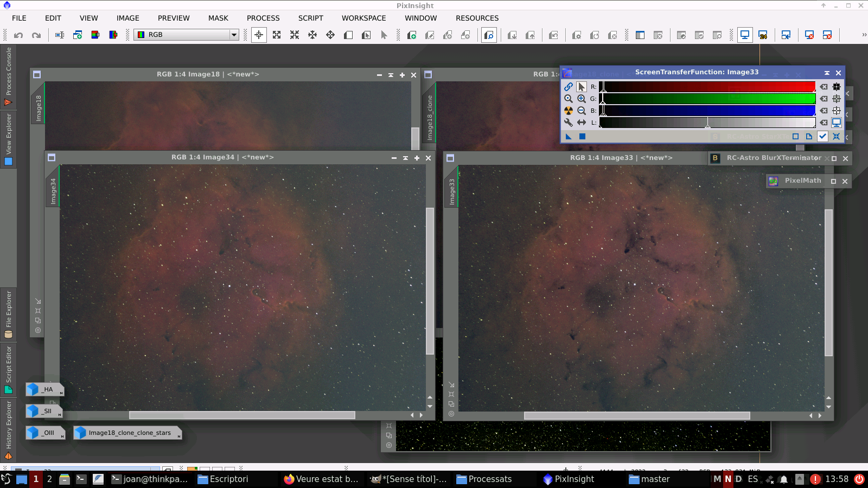Open the PixelMath process icon
Viewport: 868px width, 488px height.
[x=773, y=181]
